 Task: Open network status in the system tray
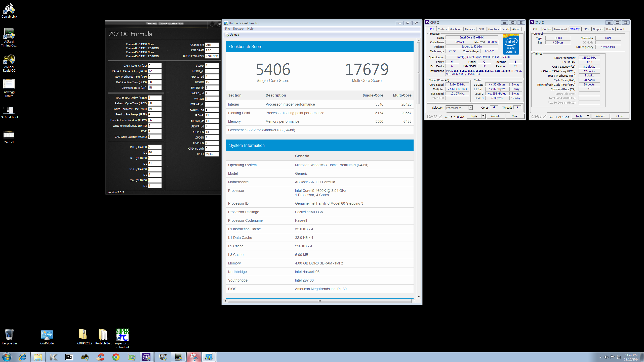[619, 357]
